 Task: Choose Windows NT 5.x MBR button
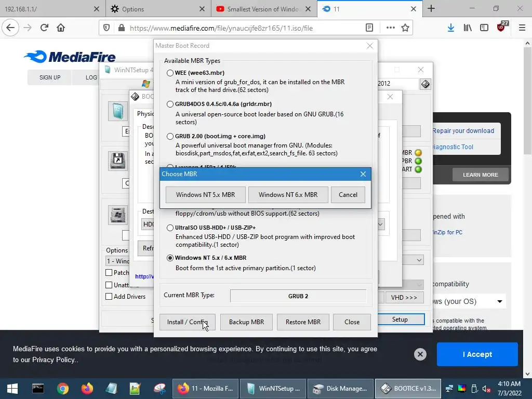click(x=205, y=195)
